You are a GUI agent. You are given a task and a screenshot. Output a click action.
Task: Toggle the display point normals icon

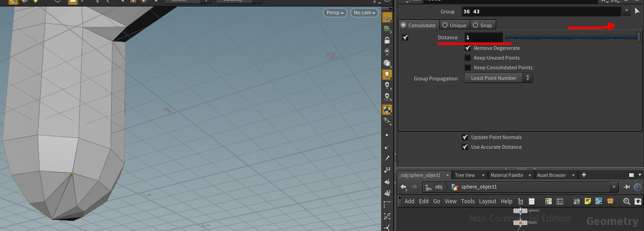[x=387, y=146]
